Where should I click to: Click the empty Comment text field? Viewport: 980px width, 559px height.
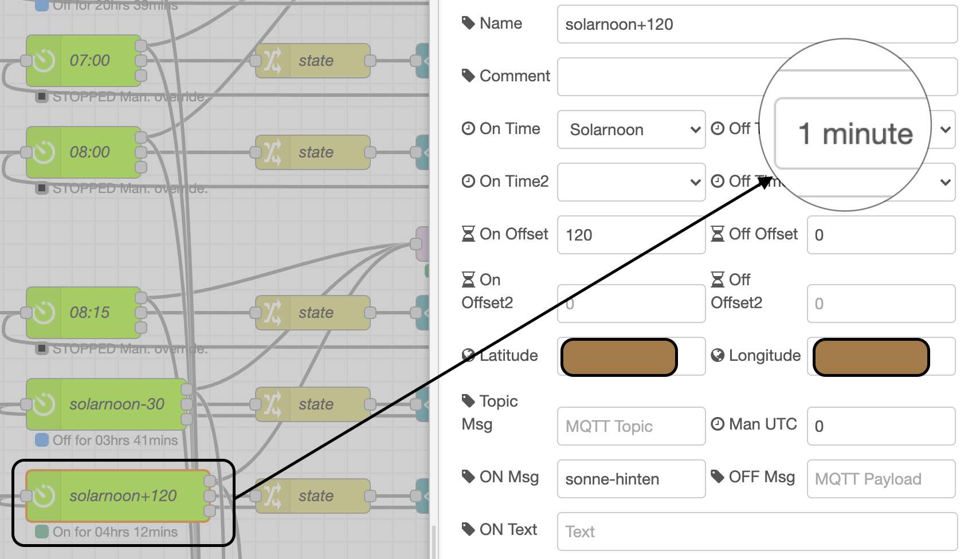[x=659, y=77]
